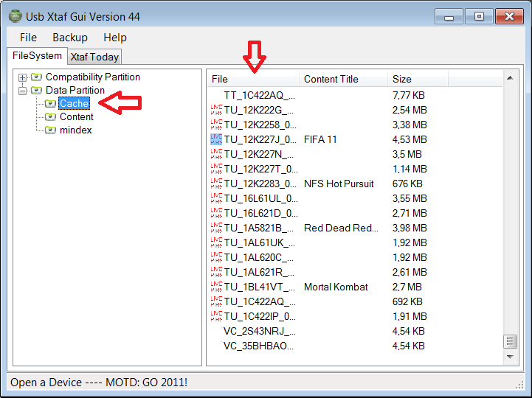The image size is (532, 398).
Task: Open the File menu
Action: 28,38
